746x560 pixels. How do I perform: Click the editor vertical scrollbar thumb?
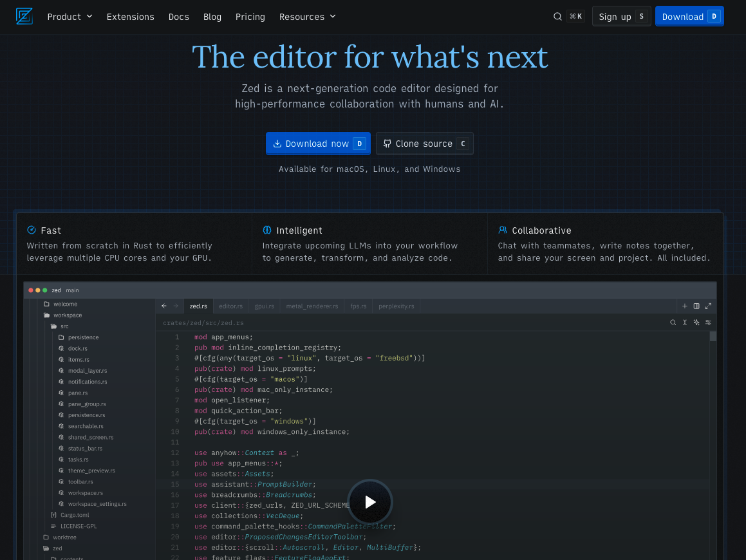[713, 336]
